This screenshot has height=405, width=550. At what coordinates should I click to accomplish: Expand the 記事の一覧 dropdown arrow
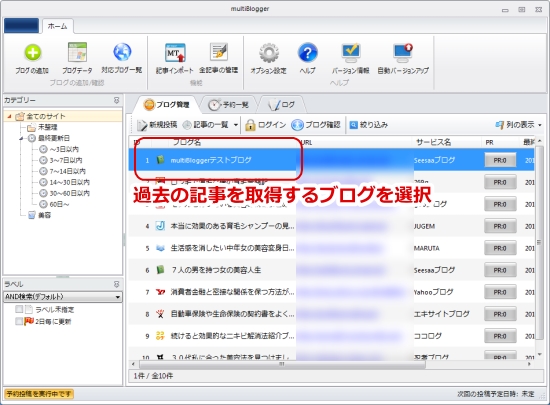(x=236, y=125)
